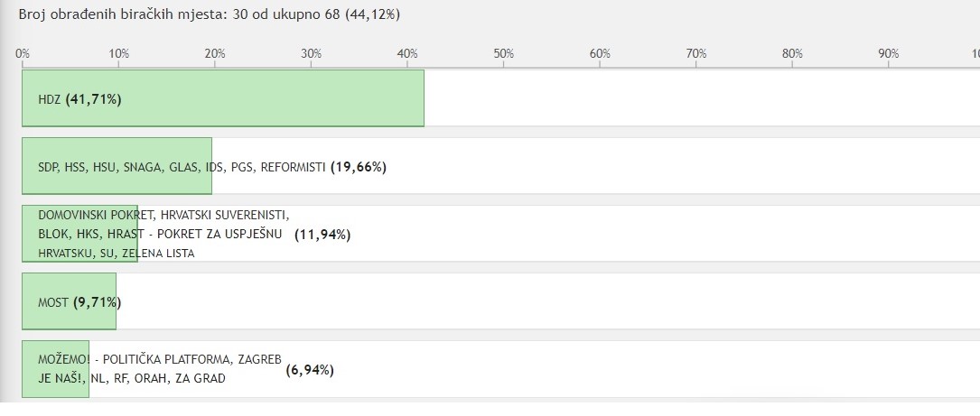Select the HDZ (41,71%) label
The width and height of the screenshot is (980, 416).
(79, 99)
